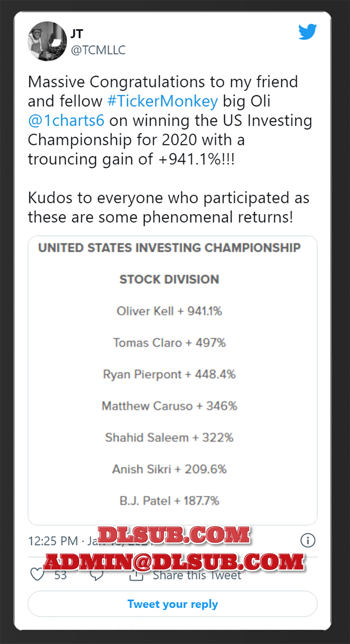This screenshot has height=644, width=350.
Task: Open the tweet info circle icon
Action: pyautogui.click(x=307, y=541)
